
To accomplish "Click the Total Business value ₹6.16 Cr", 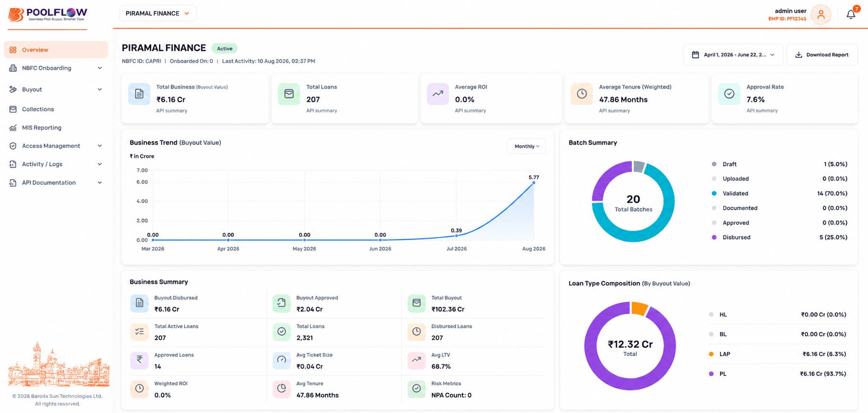I will click(x=171, y=100).
